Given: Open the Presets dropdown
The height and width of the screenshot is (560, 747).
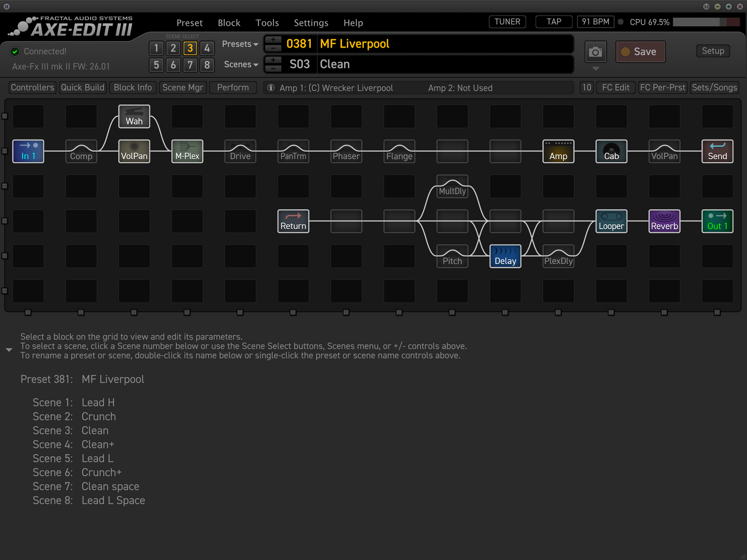Looking at the screenshot, I should (239, 44).
